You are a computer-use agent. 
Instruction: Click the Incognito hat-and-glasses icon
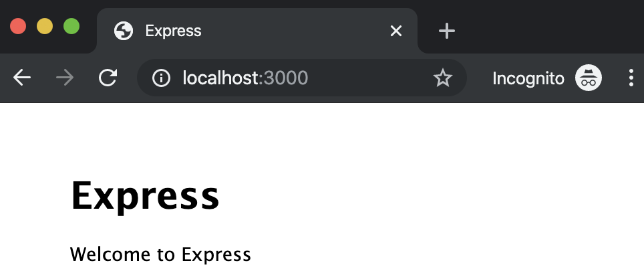[588, 78]
